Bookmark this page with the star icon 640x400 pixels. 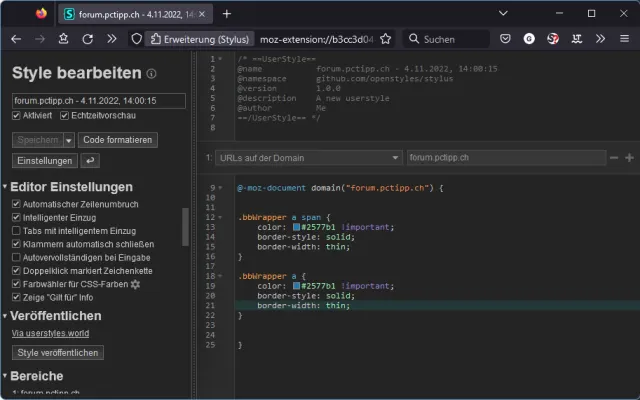coord(385,39)
